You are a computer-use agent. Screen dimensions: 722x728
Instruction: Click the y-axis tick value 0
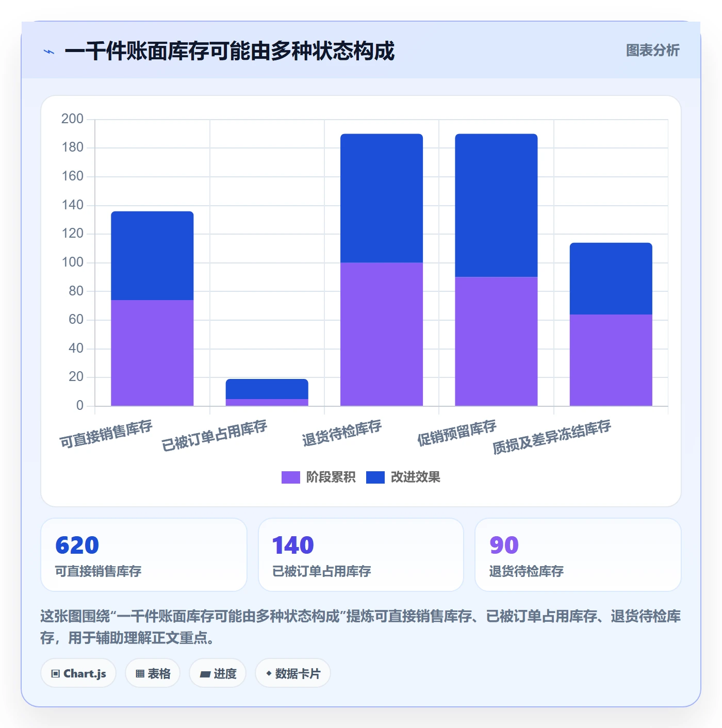tap(80, 406)
